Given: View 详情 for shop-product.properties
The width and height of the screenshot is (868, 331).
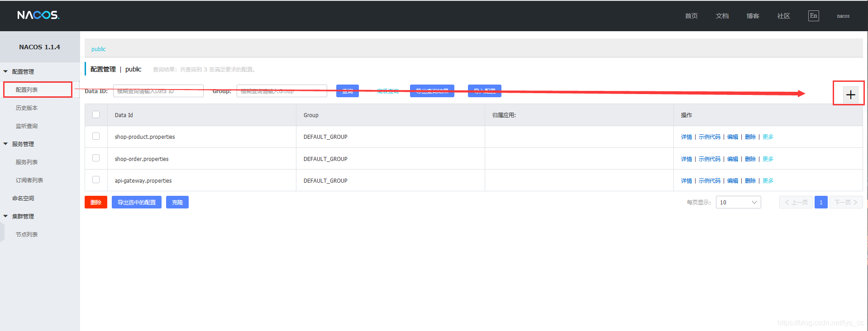Looking at the screenshot, I should [x=687, y=137].
